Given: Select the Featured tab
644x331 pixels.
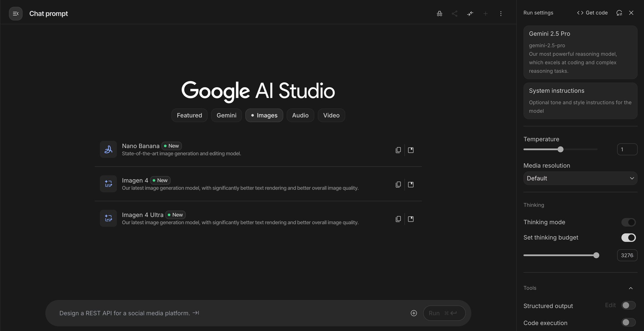Looking at the screenshot, I should (189, 115).
